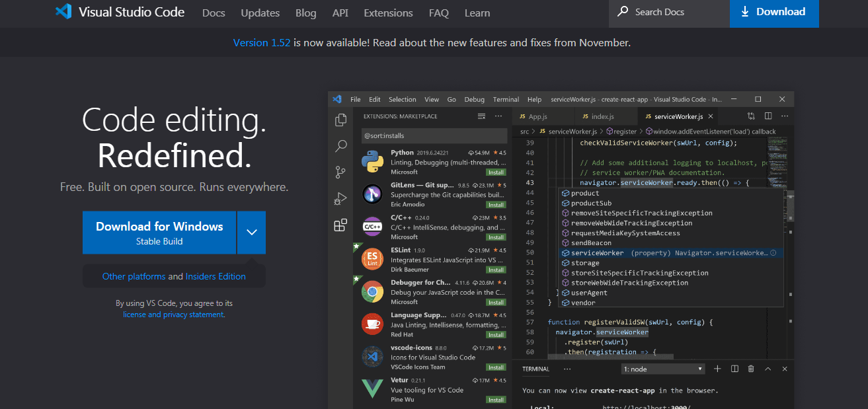Install the GitLens extension

(496, 205)
